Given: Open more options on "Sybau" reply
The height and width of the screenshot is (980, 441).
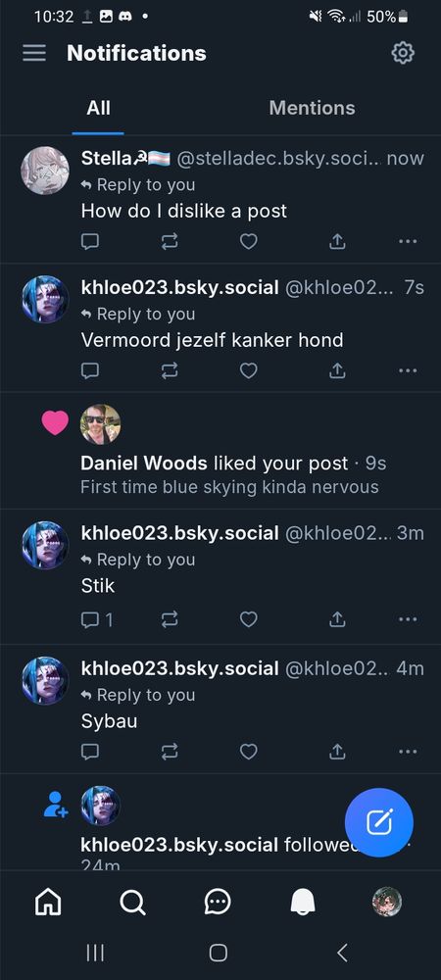Looking at the screenshot, I should pos(408,752).
